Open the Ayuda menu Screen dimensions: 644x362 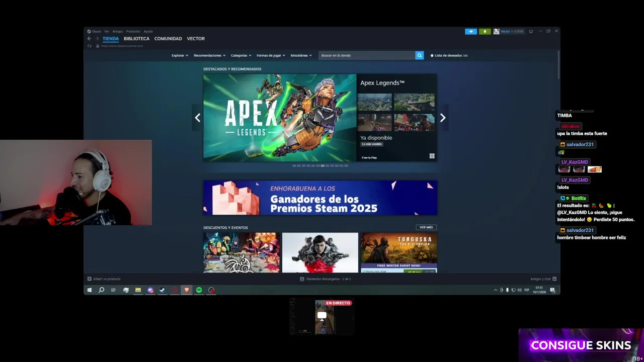[x=148, y=31]
